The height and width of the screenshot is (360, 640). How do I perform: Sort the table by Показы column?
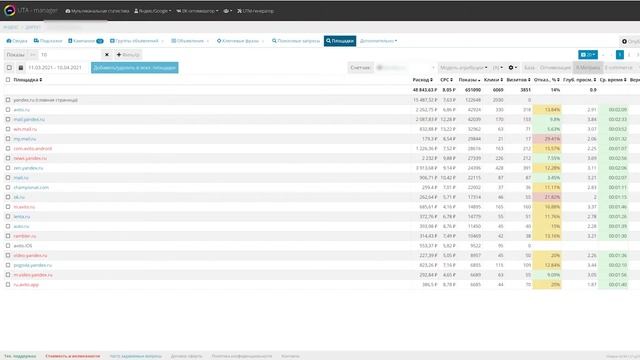click(469, 80)
